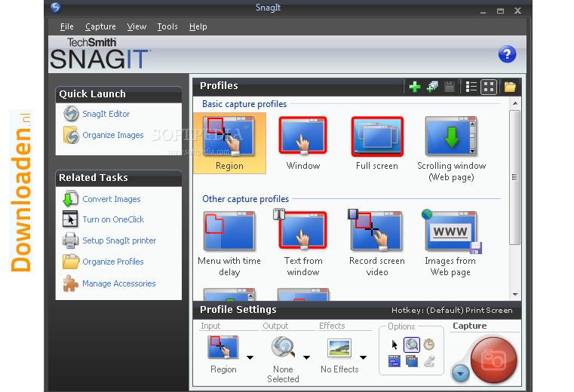Viewport: 574px width, 392px height.
Task: Switch profiles to list view
Action: click(471, 87)
